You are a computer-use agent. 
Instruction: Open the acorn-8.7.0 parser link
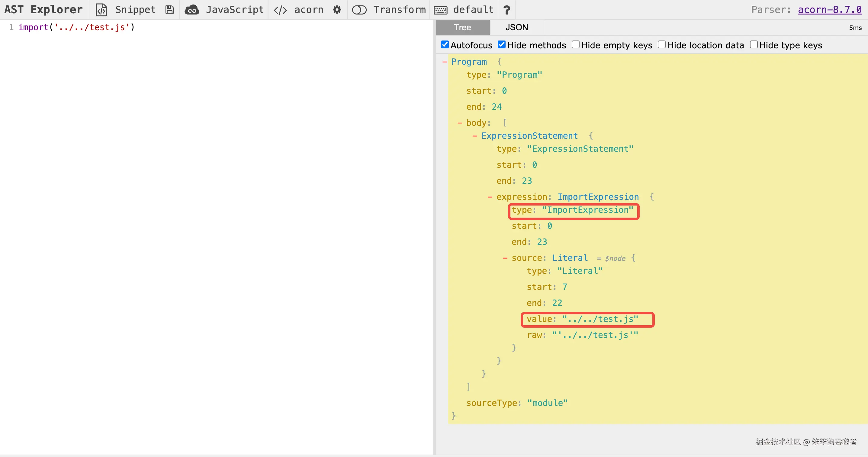coord(829,10)
